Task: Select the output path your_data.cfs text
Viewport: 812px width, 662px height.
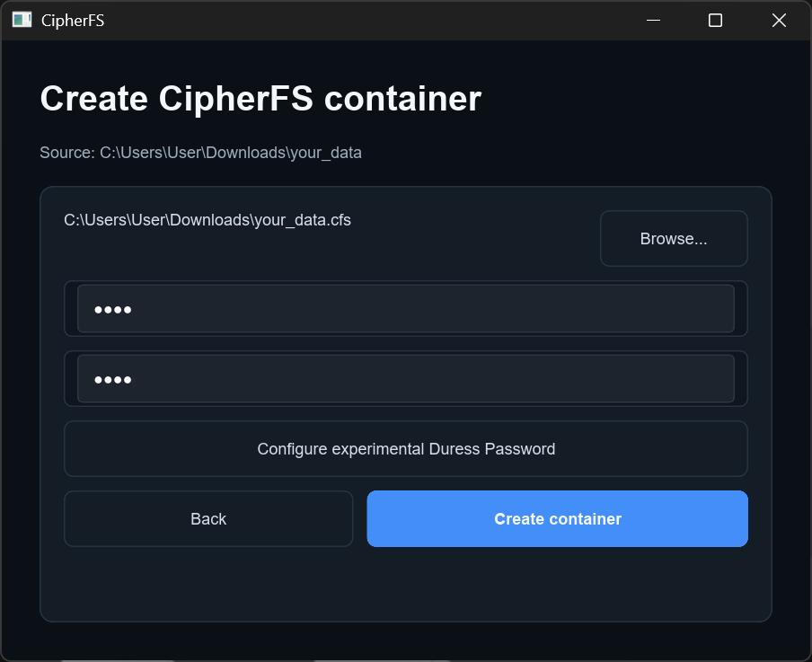Action: (x=207, y=220)
